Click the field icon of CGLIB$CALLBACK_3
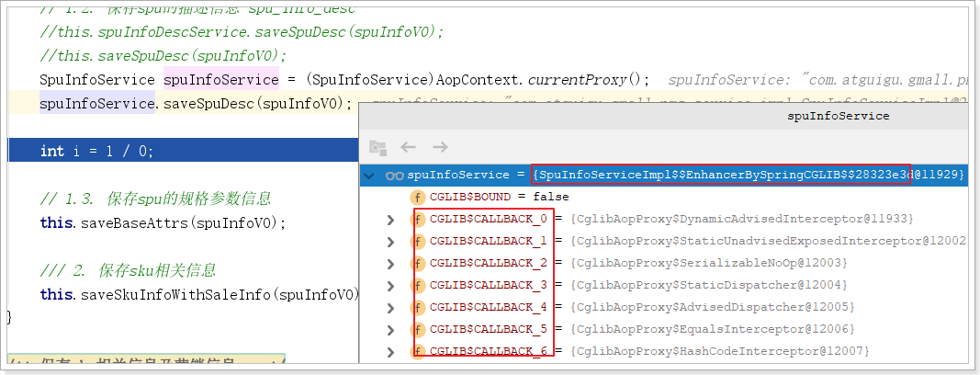The width and height of the screenshot is (980, 375). click(x=418, y=285)
